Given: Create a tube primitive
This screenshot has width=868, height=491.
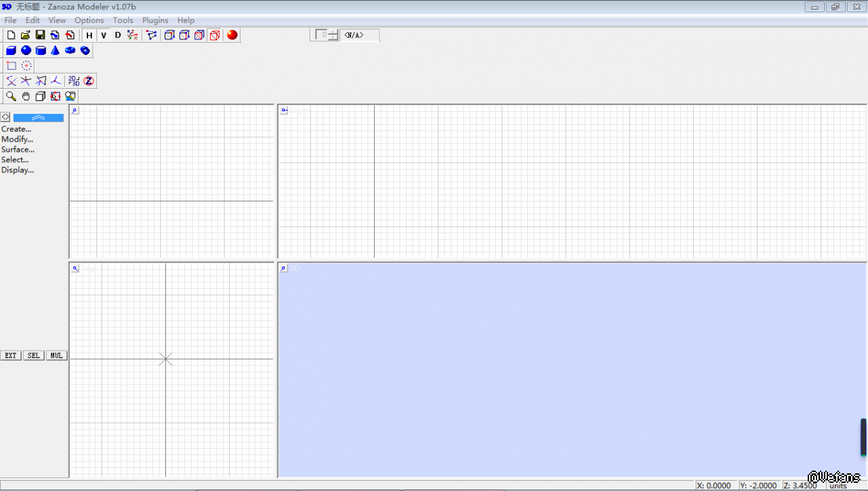Looking at the screenshot, I should tap(85, 50).
